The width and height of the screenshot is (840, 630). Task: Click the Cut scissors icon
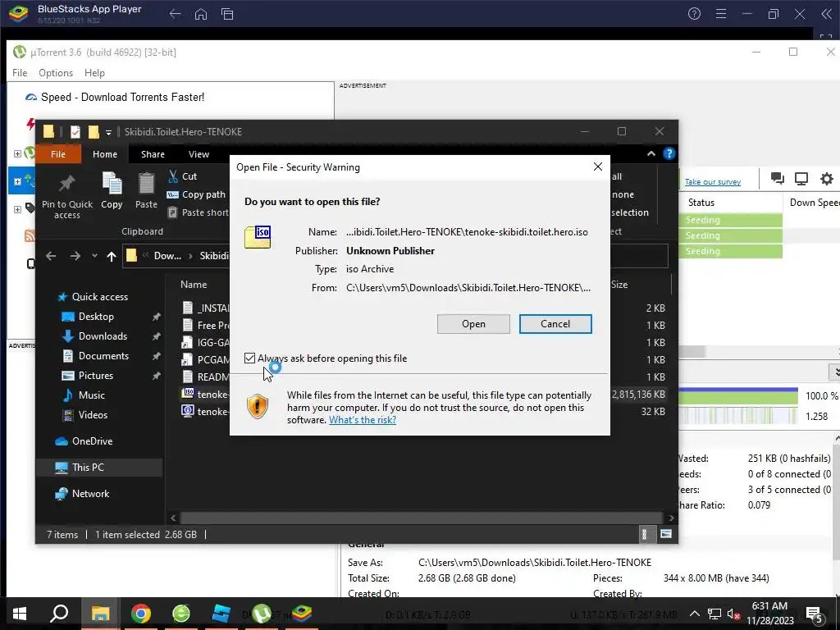[x=173, y=176]
